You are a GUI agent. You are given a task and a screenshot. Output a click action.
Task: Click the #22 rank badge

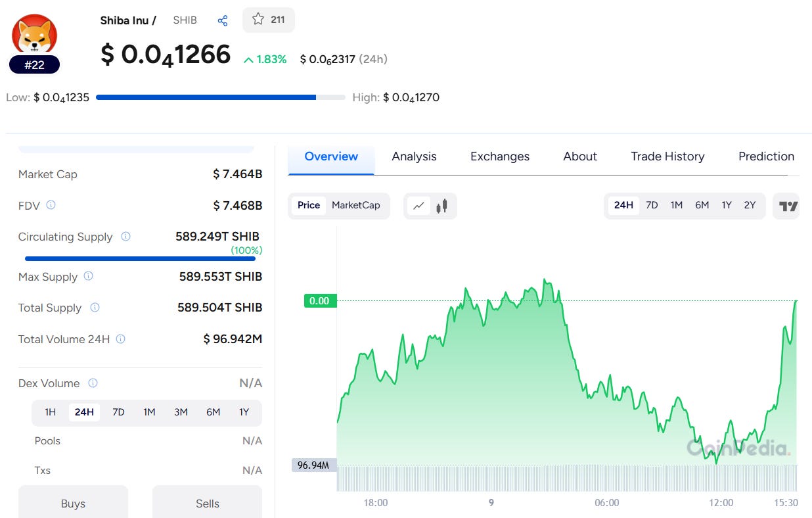coord(34,65)
